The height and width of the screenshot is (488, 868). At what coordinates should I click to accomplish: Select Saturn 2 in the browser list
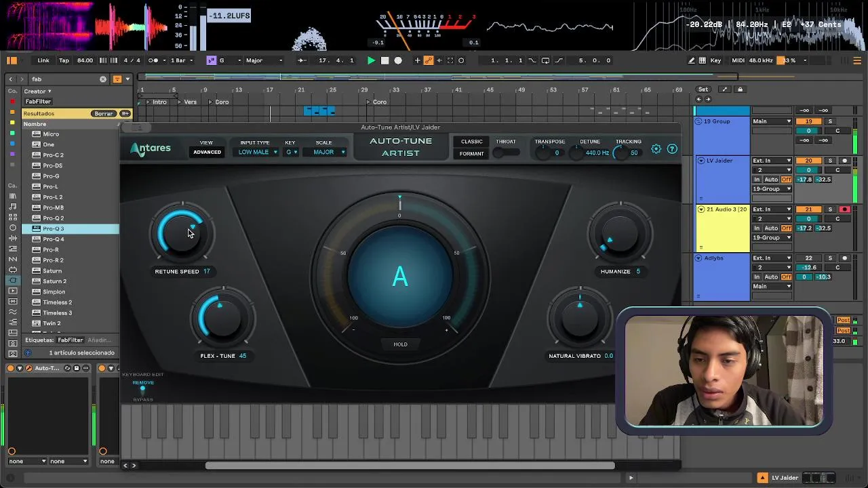71,281
